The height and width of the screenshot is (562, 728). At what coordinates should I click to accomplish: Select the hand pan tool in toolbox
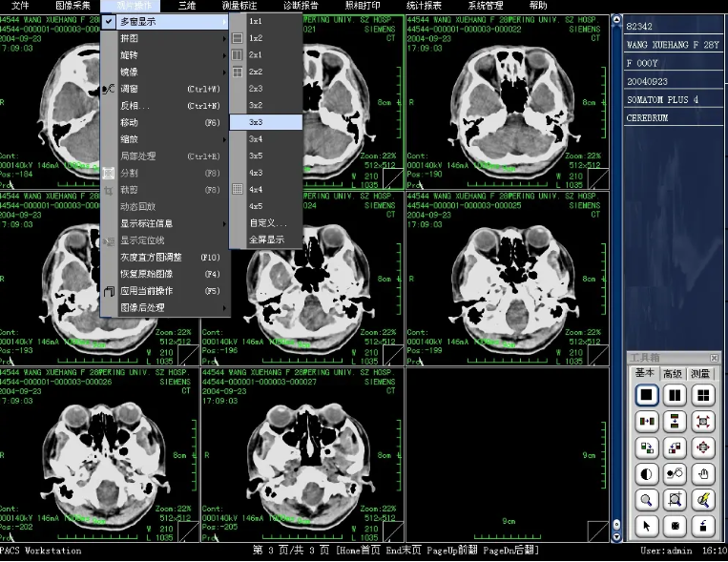coord(703,474)
